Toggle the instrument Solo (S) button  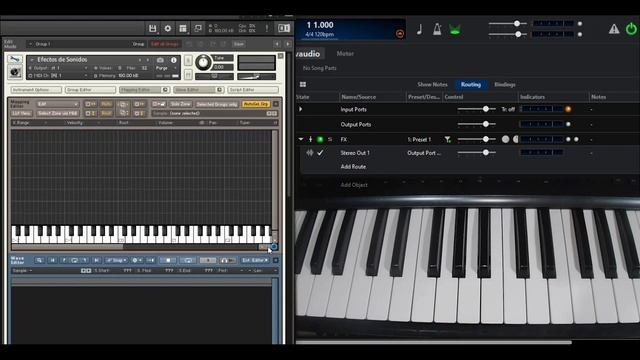[188, 60]
